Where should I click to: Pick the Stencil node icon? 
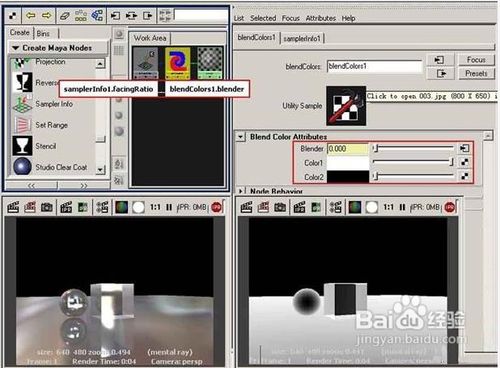(22, 146)
